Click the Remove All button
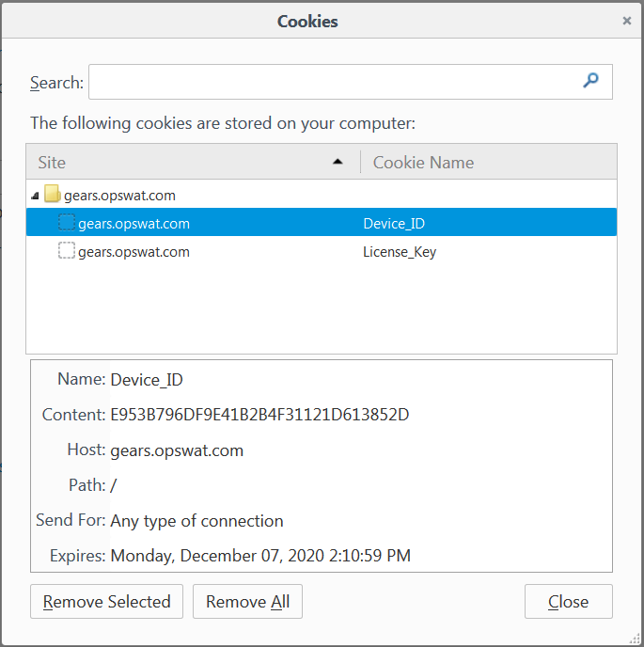The image size is (644, 647). click(247, 601)
